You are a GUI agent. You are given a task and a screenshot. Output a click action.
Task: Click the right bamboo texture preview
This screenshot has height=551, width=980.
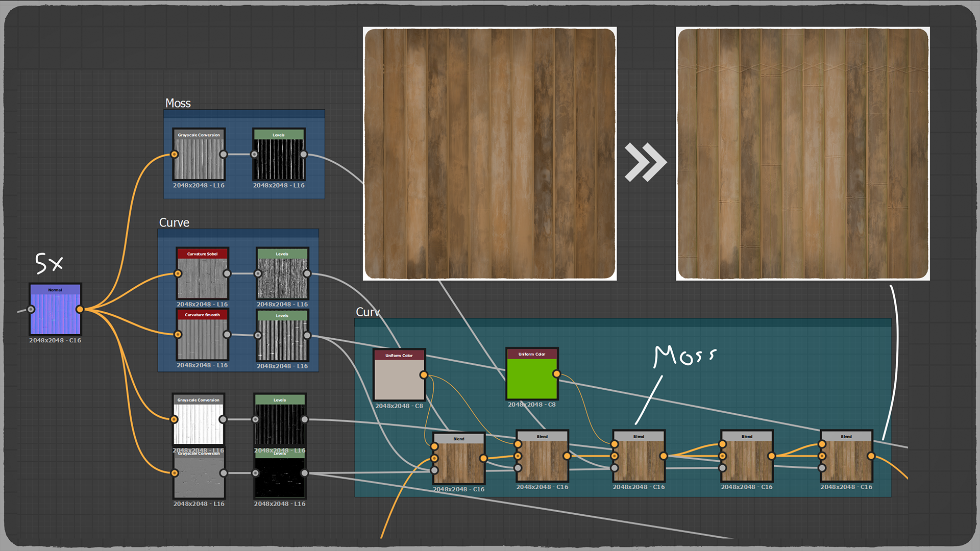802,154
